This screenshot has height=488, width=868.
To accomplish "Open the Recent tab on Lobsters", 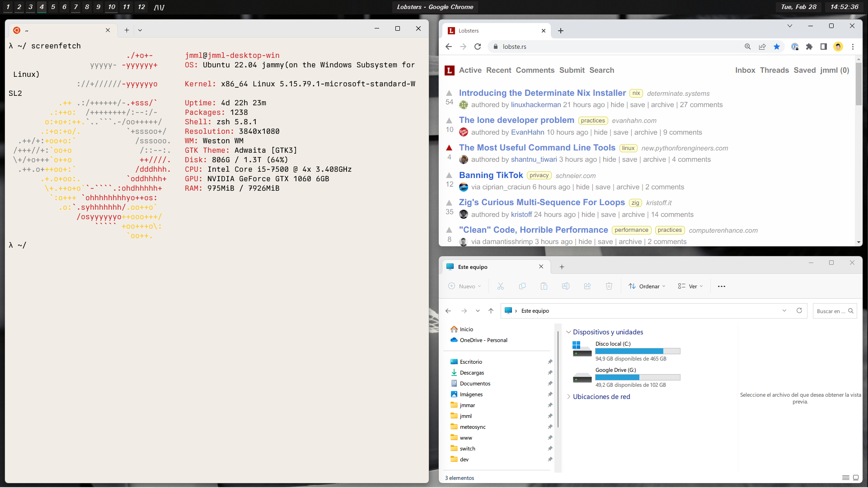I will coord(498,70).
